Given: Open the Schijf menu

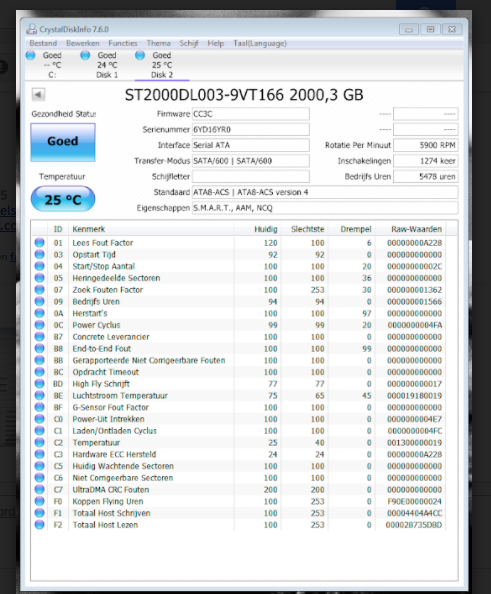Looking at the screenshot, I should [189, 43].
